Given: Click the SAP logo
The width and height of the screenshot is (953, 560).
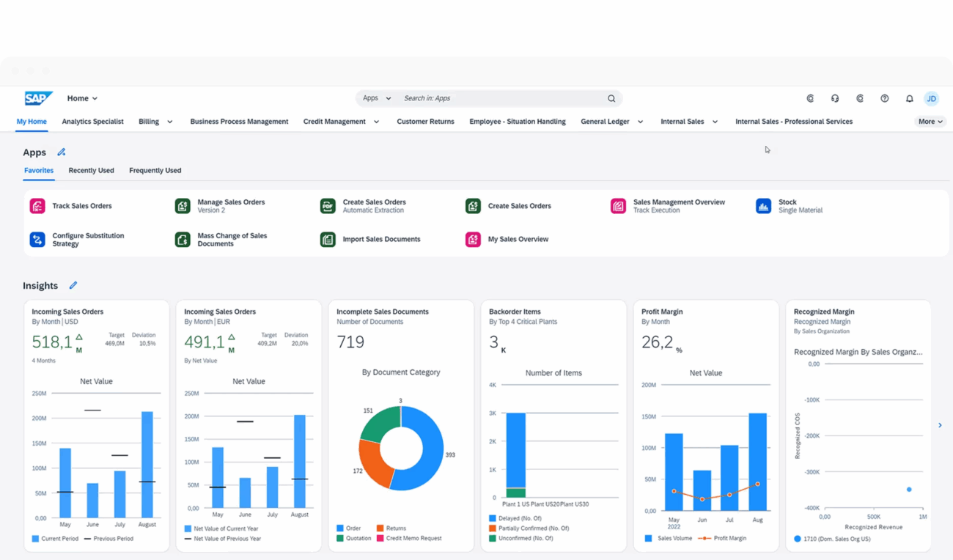Looking at the screenshot, I should point(38,98).
